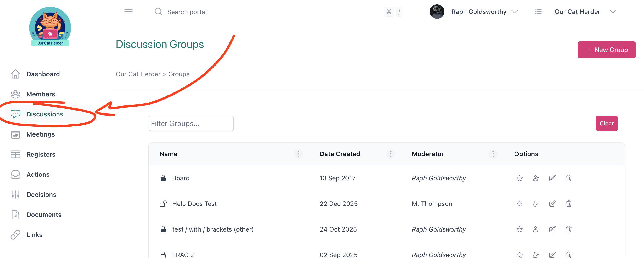Expand the Raph Goldsworthy account dropdown
The image size is (644, 258).
tap(515, 11)
